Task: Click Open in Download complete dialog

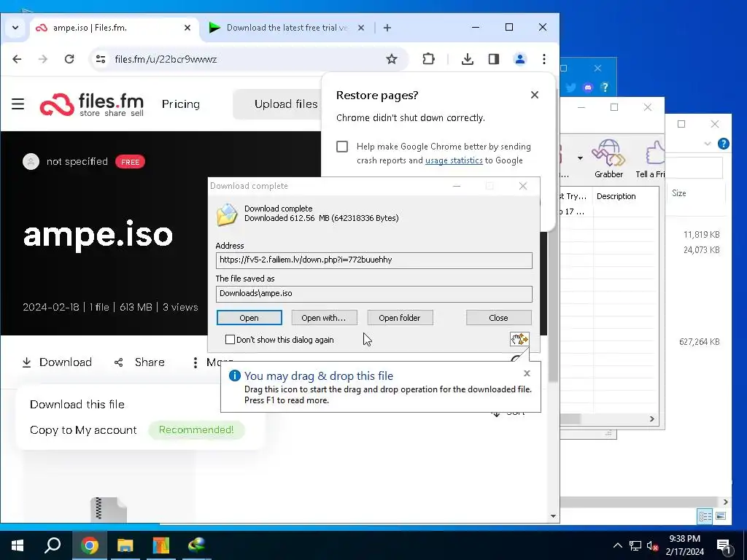Action: point(249,318)
